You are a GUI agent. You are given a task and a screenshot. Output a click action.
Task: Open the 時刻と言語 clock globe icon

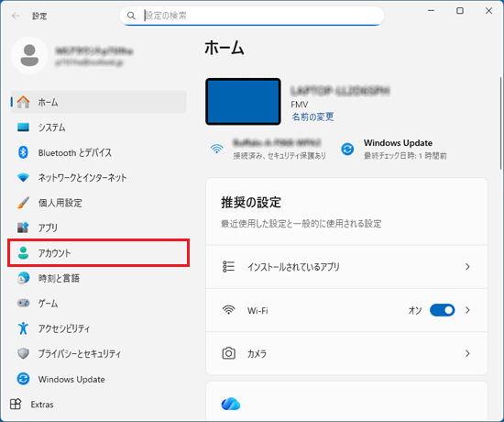tap(23, 278)
